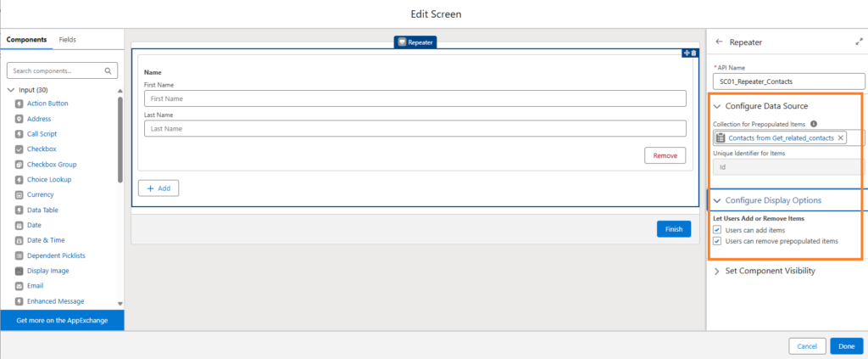Viewport: 868px width, 359px height.
Task: Collapse the Configure Data Source section
Action: 717,106
